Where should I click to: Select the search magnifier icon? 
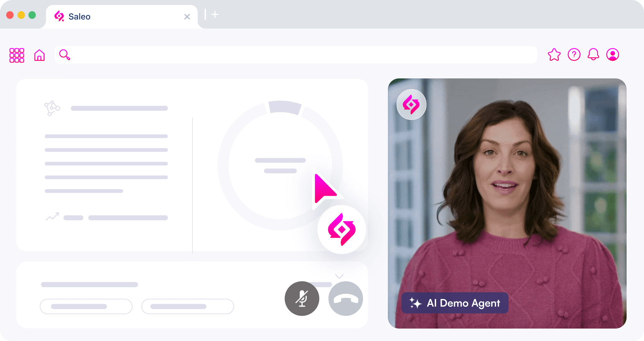click(x=64, y=55)
